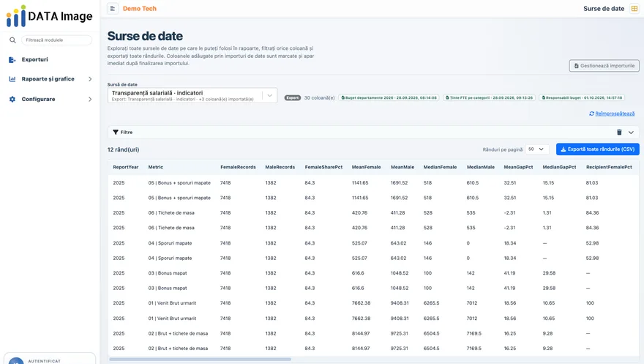Click the Exporturi sidebar icon
Screen dimensions: 644x364
(x=12, y=59)
